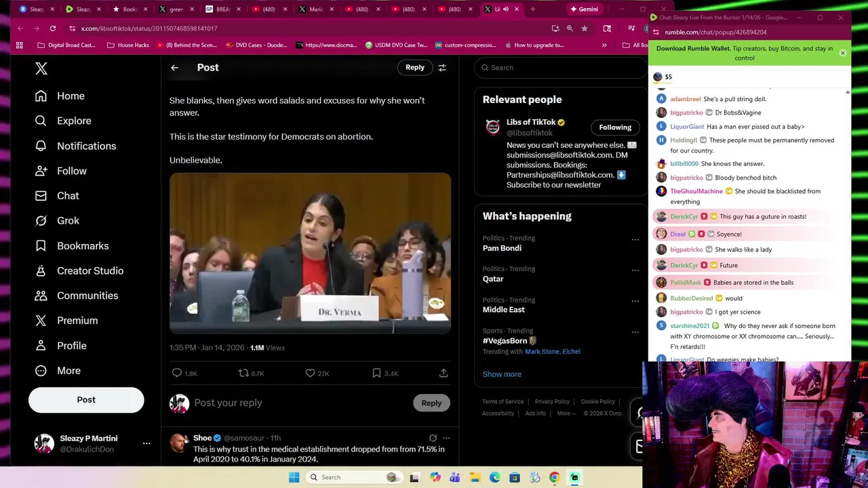Open account options next to Sleazy P Martini
Image resolution: width=868 pixels, height=488 pixels.
click(146, 443)
